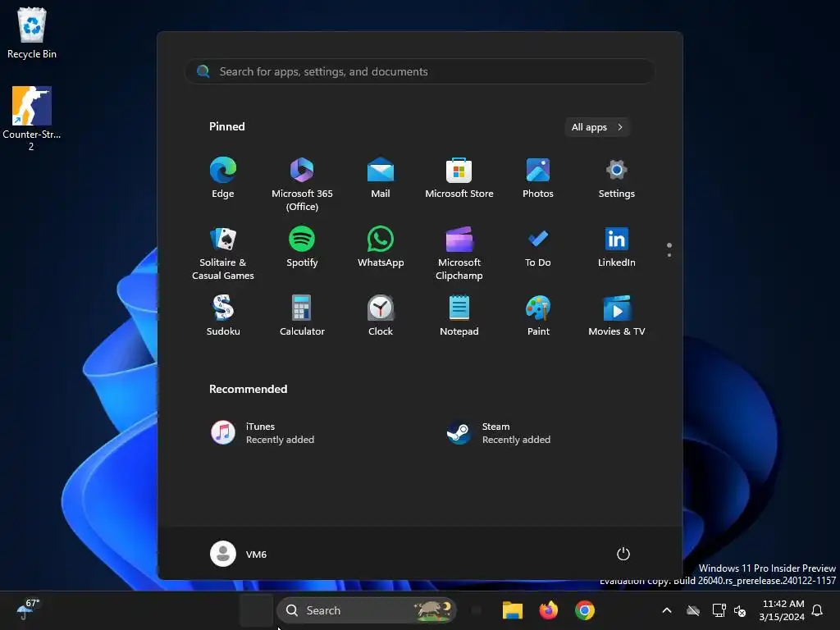
Task: Click the taskbar Search box
Action: click(x=367, y=610)
